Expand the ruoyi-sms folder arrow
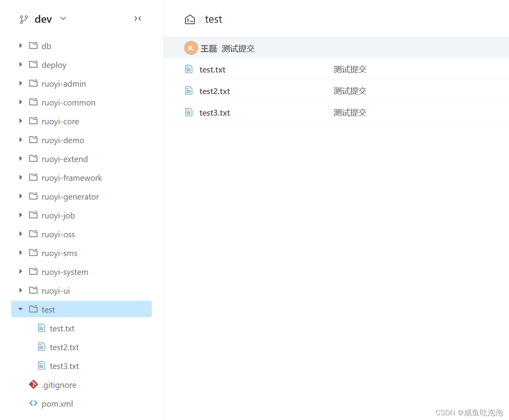The image size is (509, 420). tap(21, 253)
